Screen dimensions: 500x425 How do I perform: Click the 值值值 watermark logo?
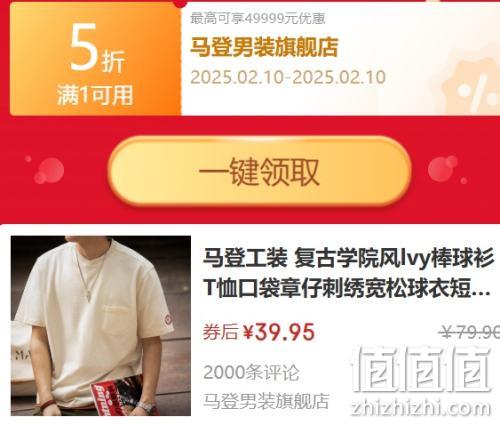[420, 369]
